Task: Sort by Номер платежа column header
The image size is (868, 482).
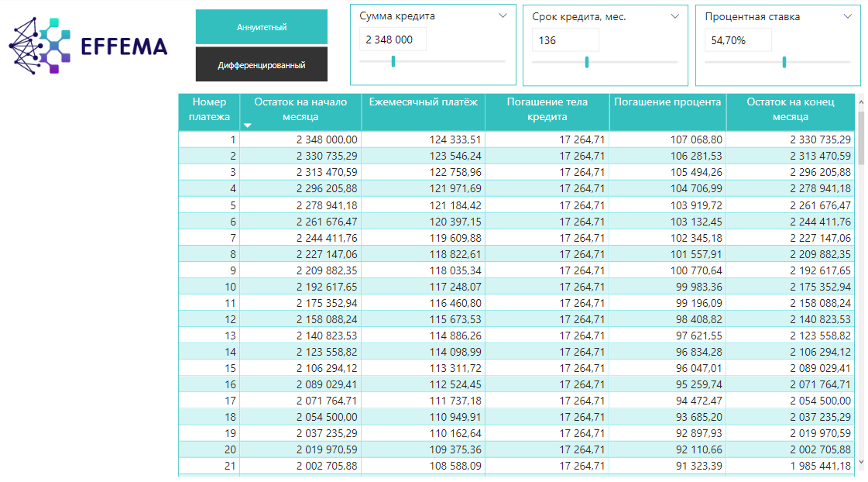Action: (x=209, y=109)
